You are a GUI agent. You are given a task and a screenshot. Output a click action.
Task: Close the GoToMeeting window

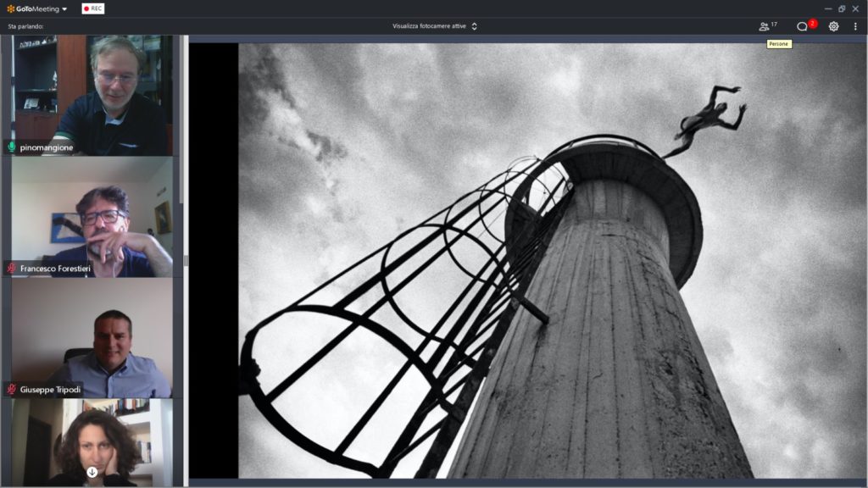(855, 8)
